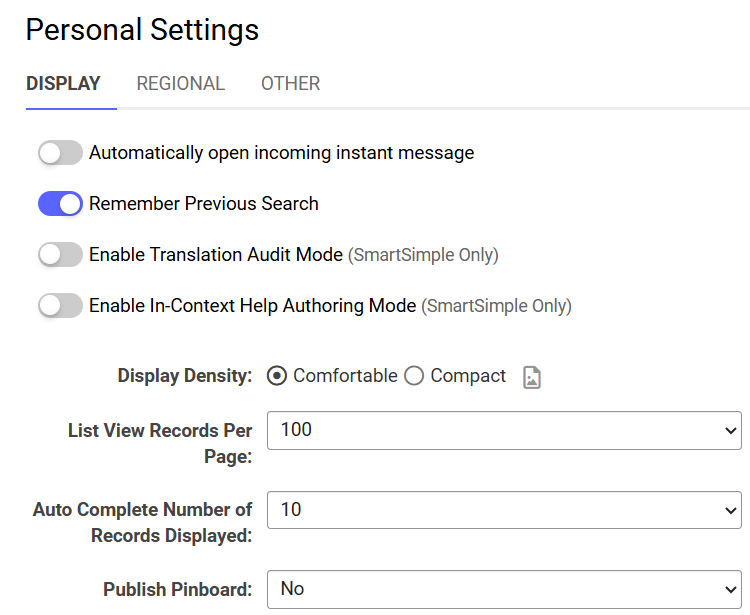Click the Enable Translation Audit Mode label
750x615 pixels.
coord(216,254)
